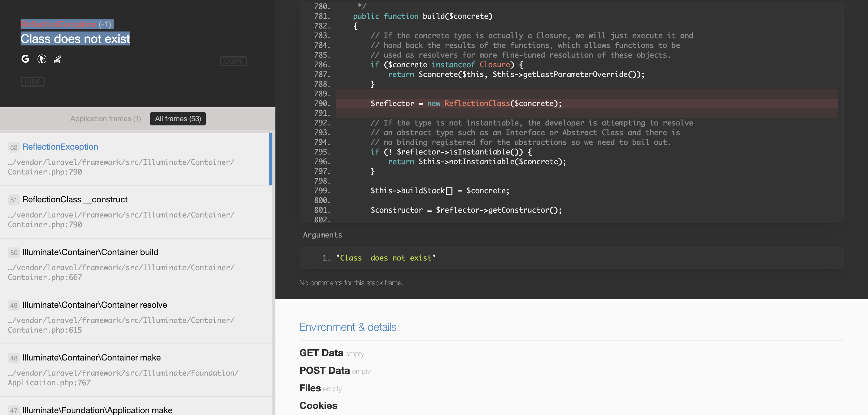The image size is (868, 415).
Task: Switch to the Application frames (1) tab
Action: point(105,119)
